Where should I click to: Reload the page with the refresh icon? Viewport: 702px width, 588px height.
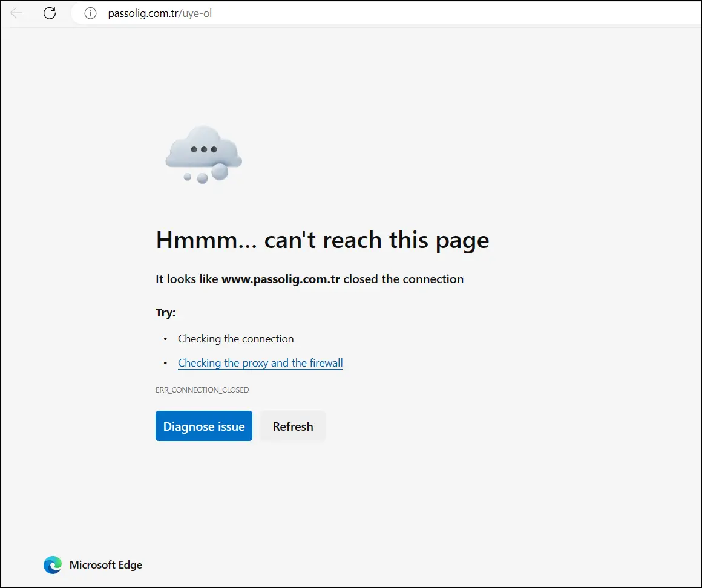coord(50,13)
